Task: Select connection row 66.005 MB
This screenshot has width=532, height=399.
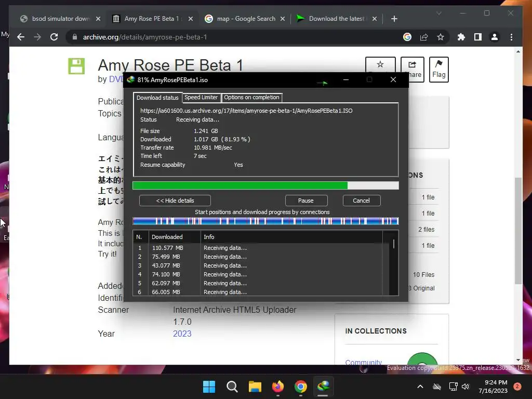Action: [258, 292]
